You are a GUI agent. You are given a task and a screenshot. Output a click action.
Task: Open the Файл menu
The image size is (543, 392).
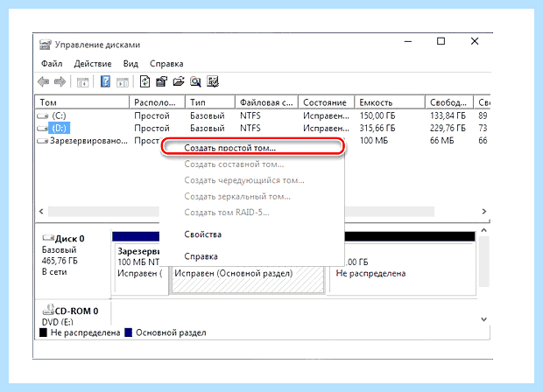pyautogui.click(x=52, y=64)
